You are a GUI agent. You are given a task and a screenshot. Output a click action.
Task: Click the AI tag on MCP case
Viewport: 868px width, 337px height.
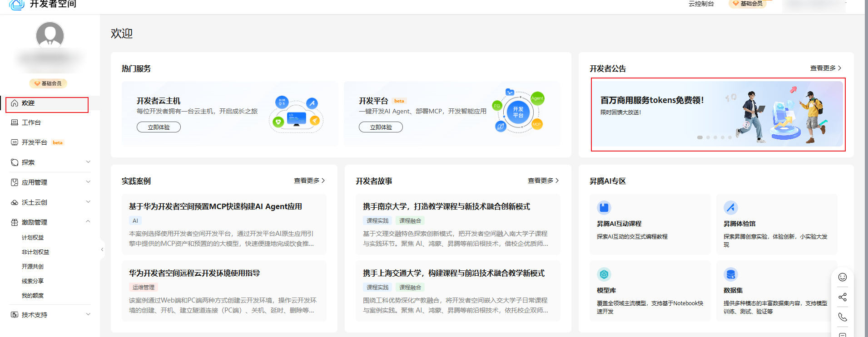[x=135, y=221]
